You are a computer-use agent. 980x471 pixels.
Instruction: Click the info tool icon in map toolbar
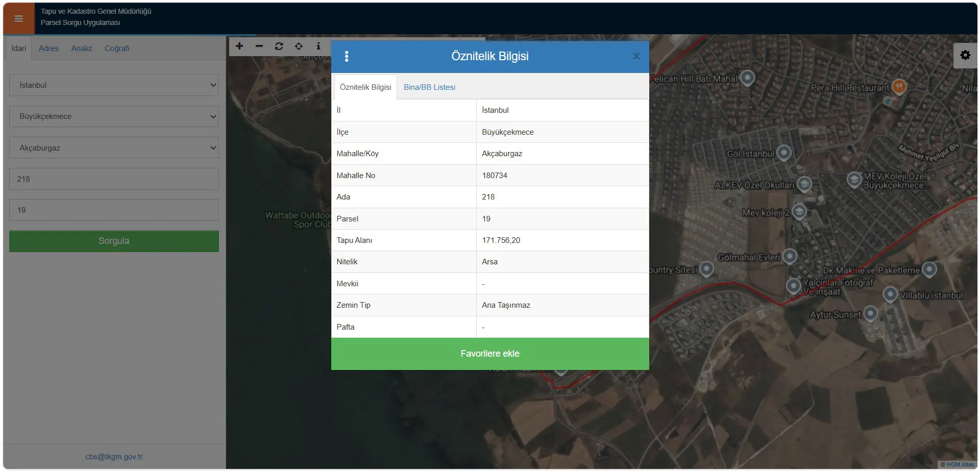318,46
